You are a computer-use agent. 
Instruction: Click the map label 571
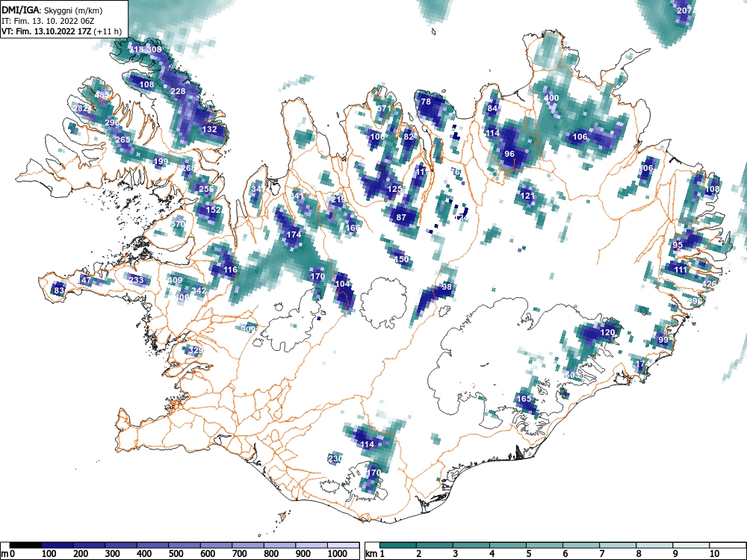[384, 108]
